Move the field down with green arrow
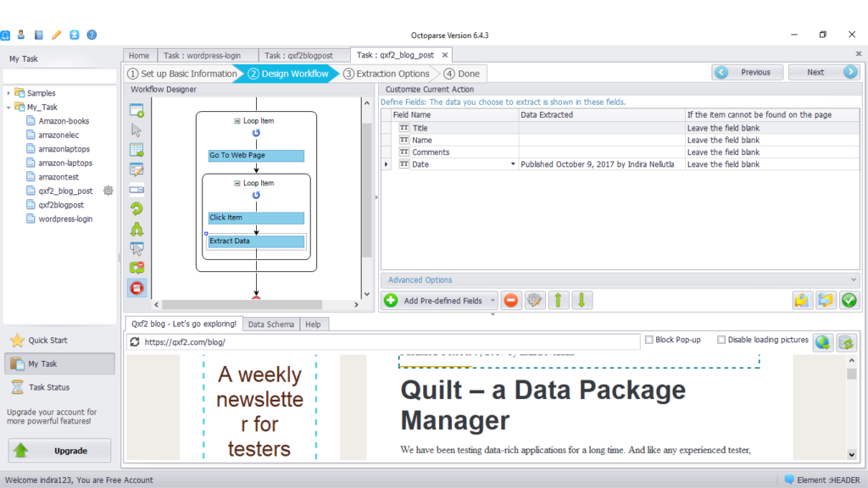This screenshot has width=868, height=488. [x=582, y=300]
